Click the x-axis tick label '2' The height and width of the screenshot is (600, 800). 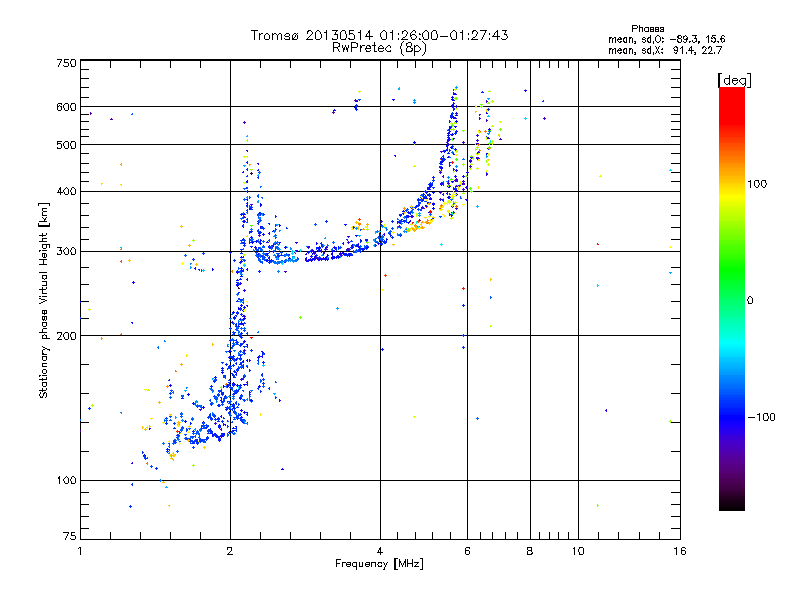click(x=230, y=551)
